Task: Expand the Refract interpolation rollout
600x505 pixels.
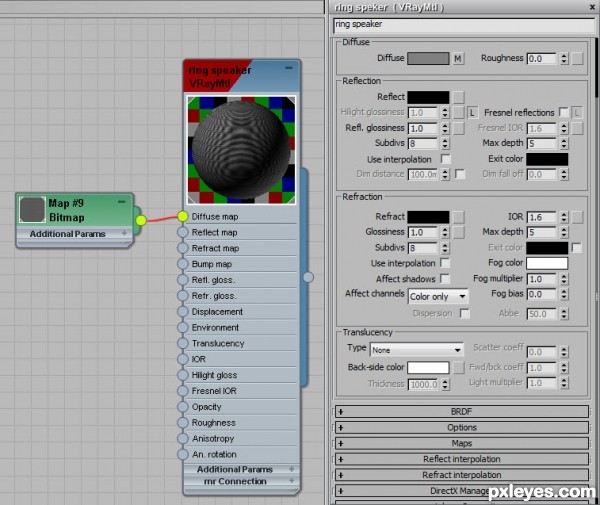Action: [x=462, y=475]
